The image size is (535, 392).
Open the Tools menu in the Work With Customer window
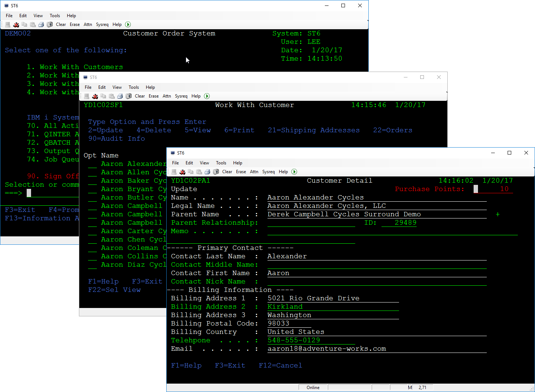point(134,87)
